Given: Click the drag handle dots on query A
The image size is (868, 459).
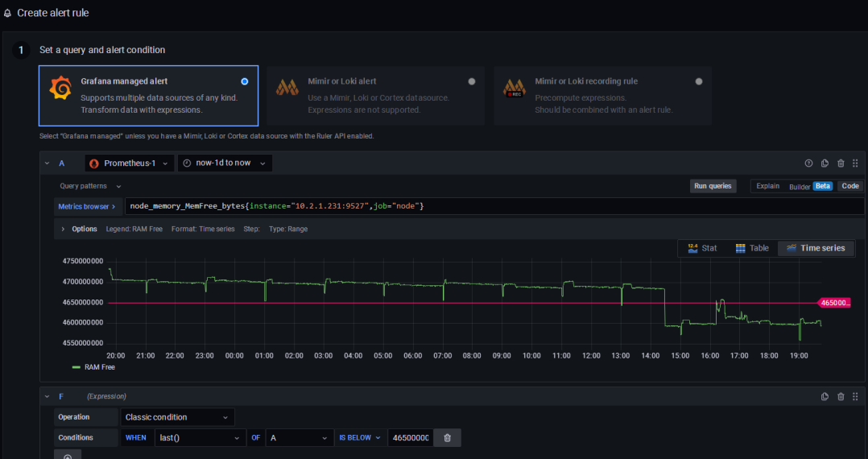Looking at the screenshot, I should [855, 163].
